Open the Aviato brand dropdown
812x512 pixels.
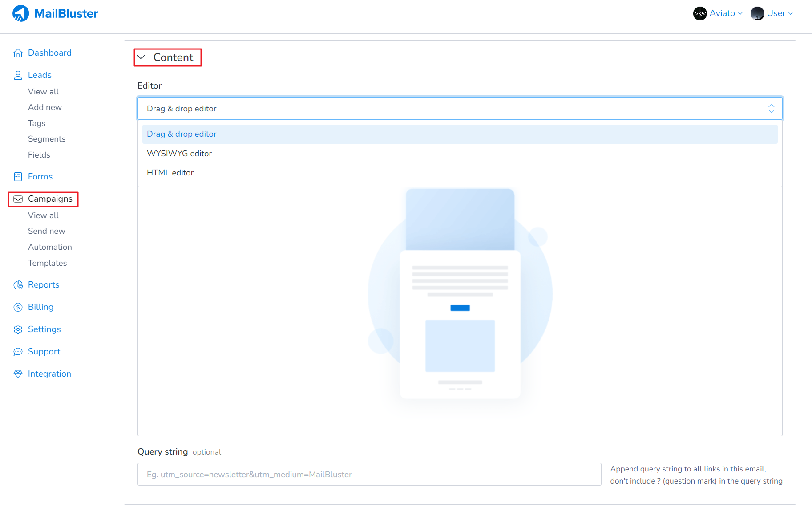[726, 13]
